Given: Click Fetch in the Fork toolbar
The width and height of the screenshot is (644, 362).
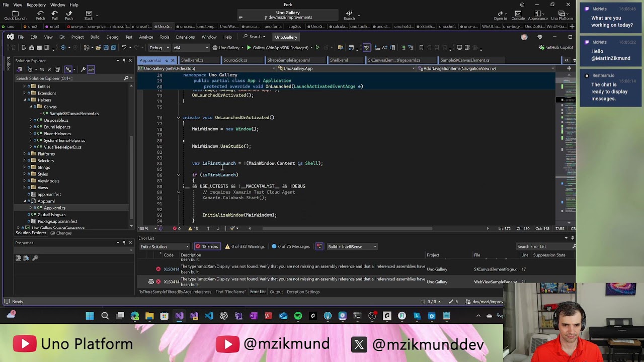Looking at the screenshot, I should tap(40, 15).
